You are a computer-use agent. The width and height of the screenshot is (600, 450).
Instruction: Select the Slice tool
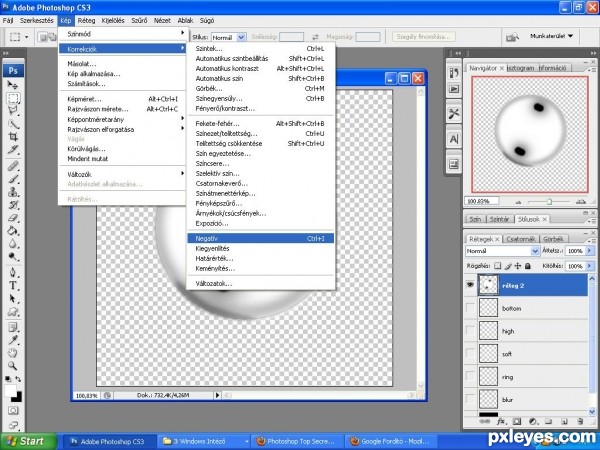pyautogui.click(x=13, y=150)
